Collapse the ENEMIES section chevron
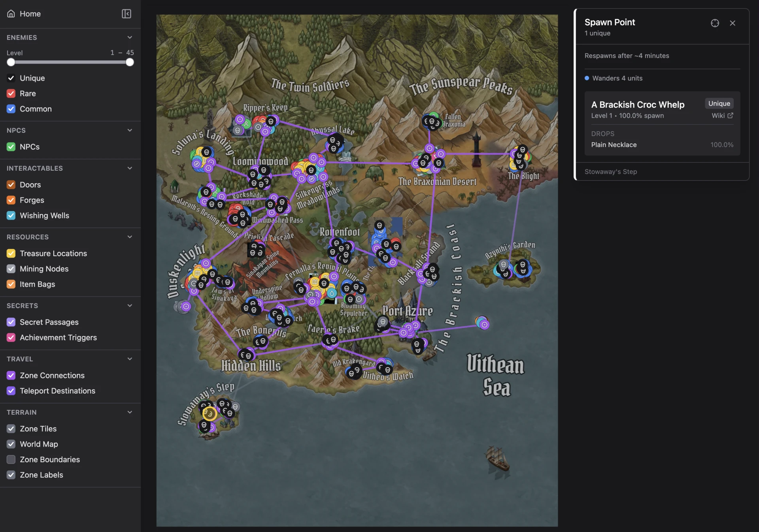This screenshot has width=759, height=532. coord(130,38)
